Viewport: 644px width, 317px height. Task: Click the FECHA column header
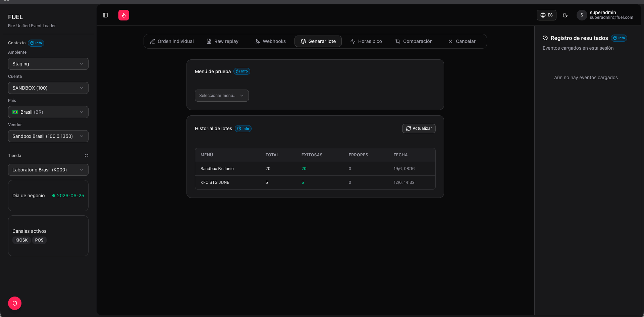[x=400, y=155]
